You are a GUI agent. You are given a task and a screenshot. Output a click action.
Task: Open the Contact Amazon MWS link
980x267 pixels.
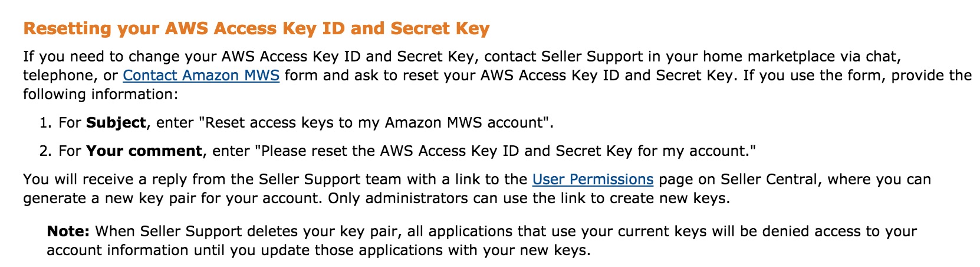pos(201,76)
